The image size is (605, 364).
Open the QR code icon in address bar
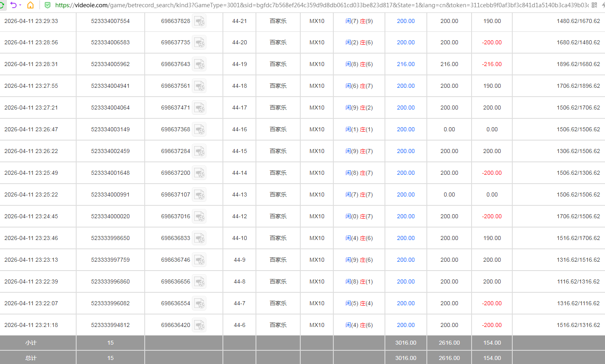[x=594, y=5]
